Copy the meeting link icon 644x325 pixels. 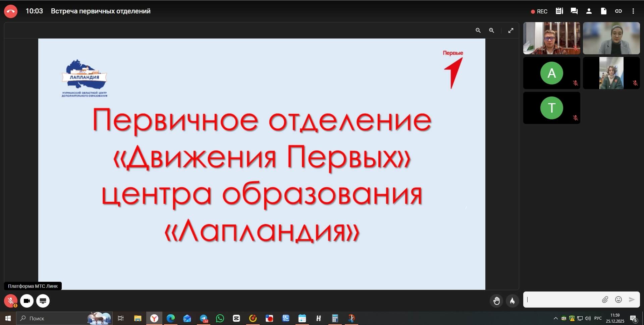tap(618, 11)
